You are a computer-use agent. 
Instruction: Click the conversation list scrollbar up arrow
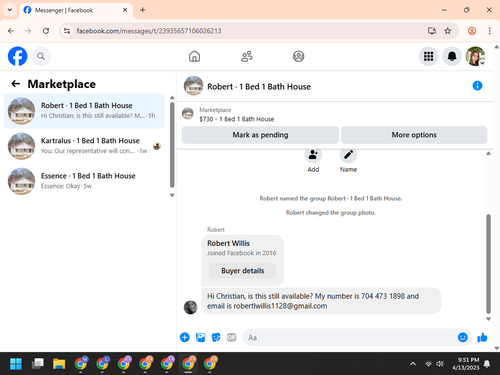[172, 98]
